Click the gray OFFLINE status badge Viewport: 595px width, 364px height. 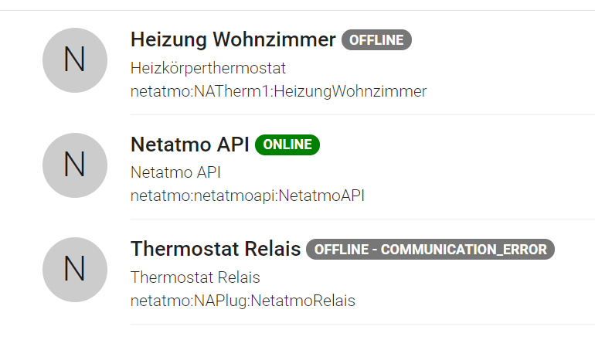tap(376, 40)
